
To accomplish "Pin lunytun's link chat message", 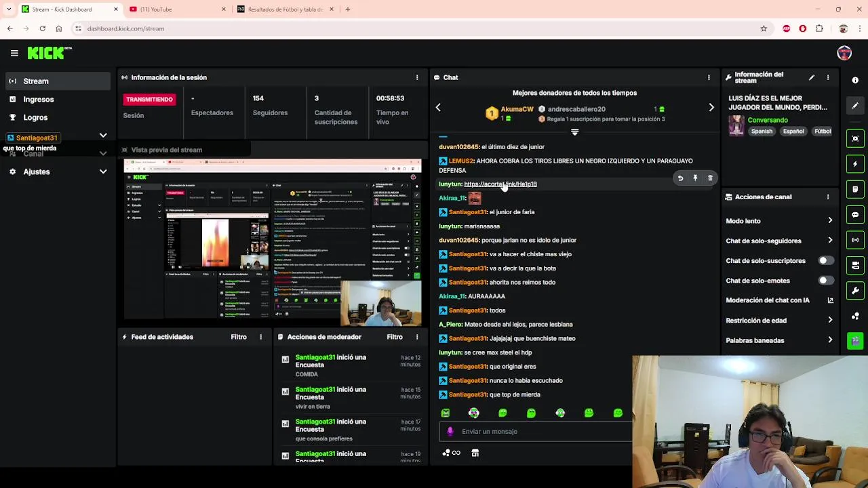I will [695, 178].
